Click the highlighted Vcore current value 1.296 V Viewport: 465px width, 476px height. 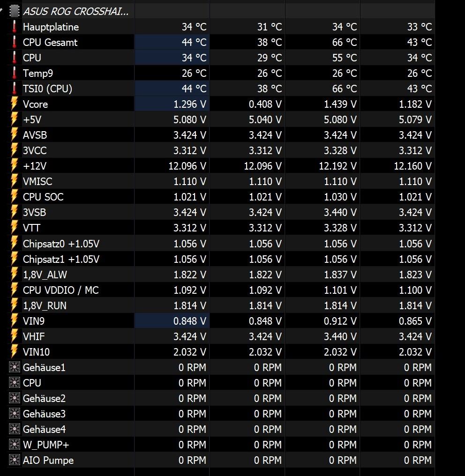click(x=190, y=104)
